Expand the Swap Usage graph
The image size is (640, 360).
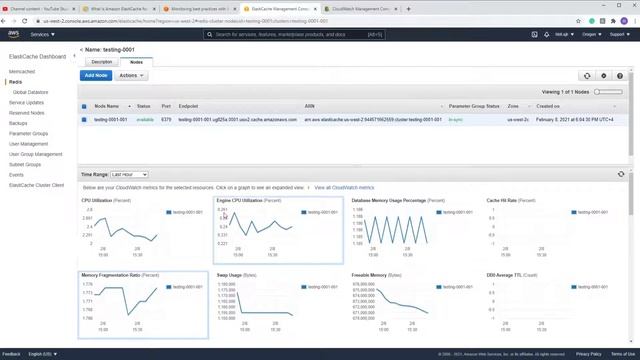278,305
